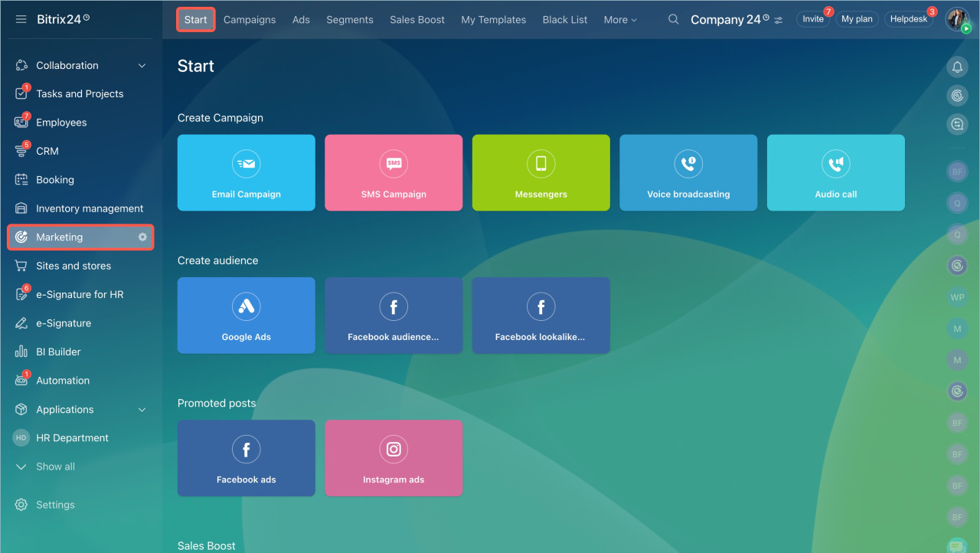Open the Helpdesk button

point(909,19)
